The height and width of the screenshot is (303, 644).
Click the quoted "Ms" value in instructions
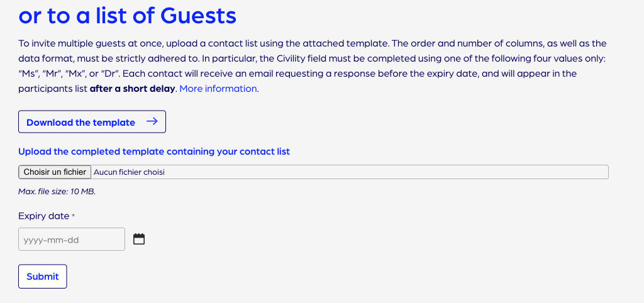28,74
